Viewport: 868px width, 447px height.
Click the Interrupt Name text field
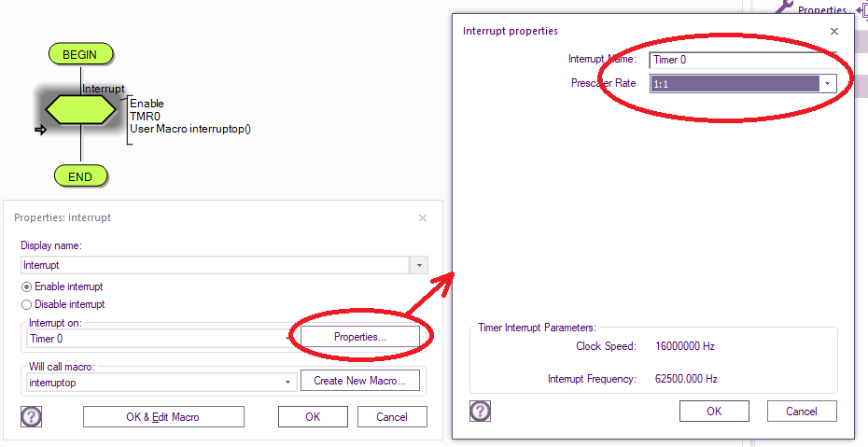[743, 60]
